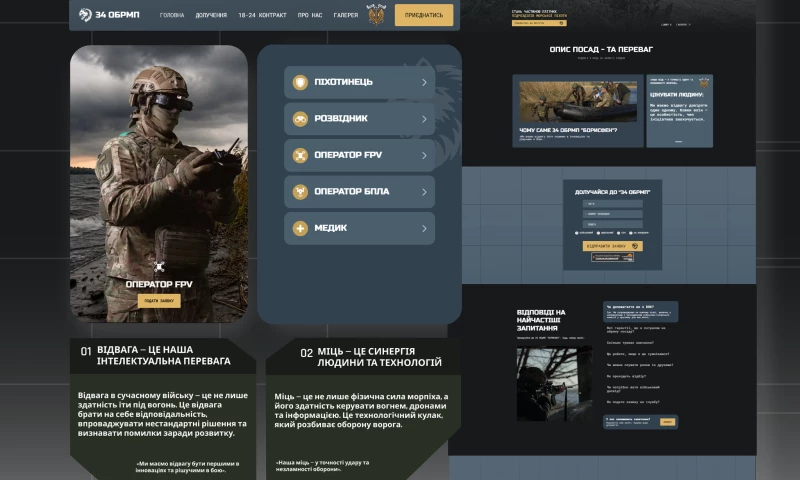Click the РОЗВІДНИК role label
The width and height of the screenshot is (800, 480).
(341, 119)
